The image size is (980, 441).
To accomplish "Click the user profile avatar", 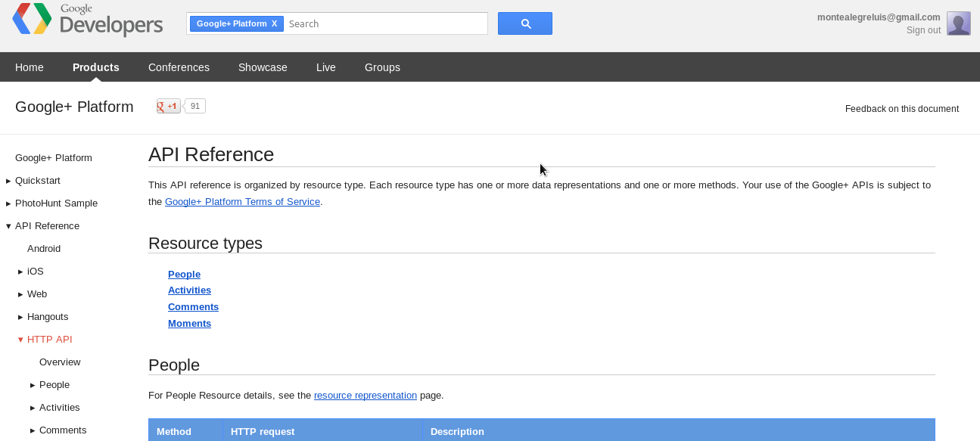I will click(959, 23).
